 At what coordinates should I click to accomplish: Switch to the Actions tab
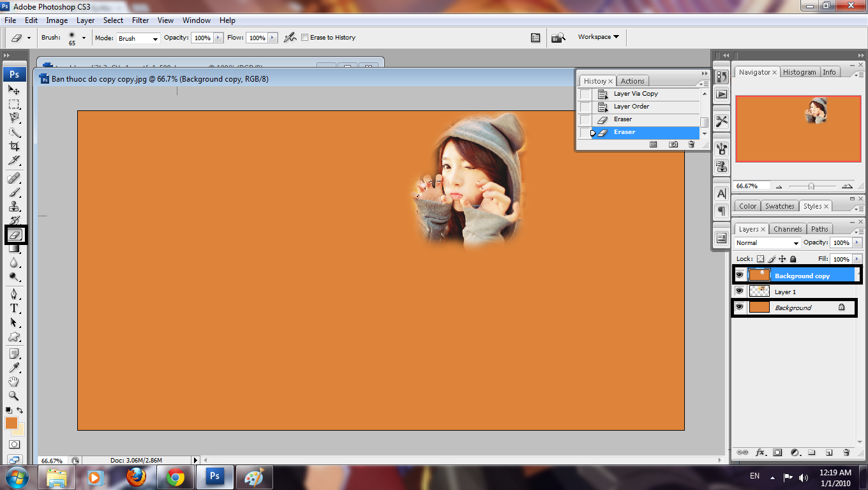click(632, 81)
